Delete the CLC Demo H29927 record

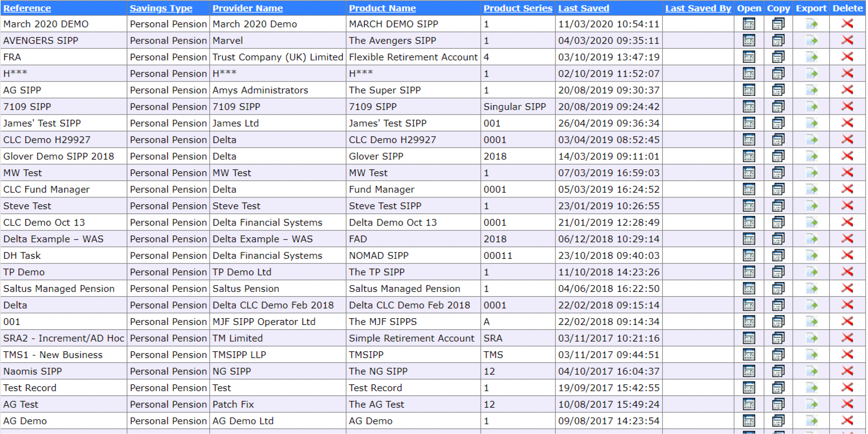tap(847, 140)
